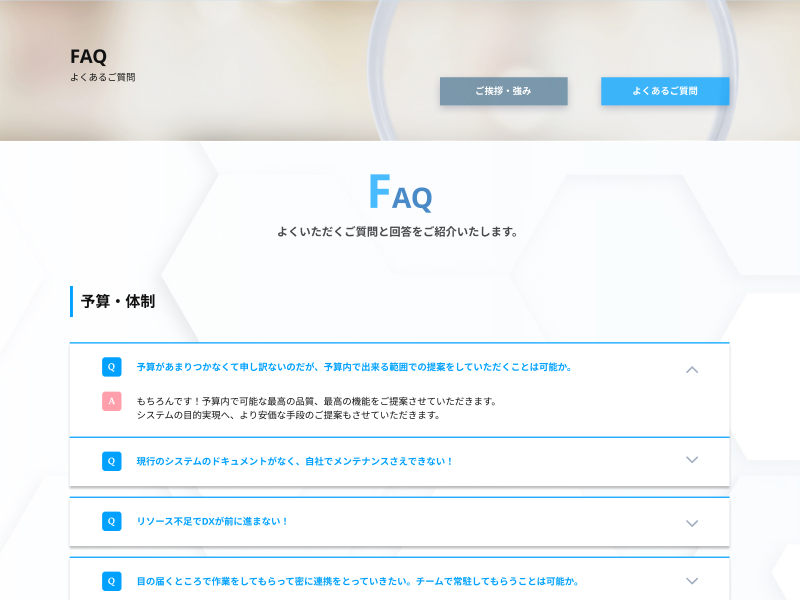Click the Q icon for the 現行のシステム question

[x=111, y=461]
